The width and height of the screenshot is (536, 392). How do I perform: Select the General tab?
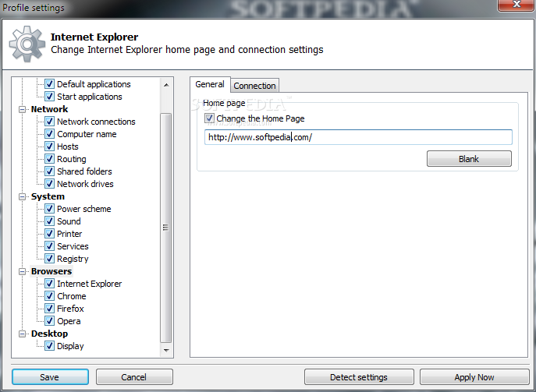210,84
